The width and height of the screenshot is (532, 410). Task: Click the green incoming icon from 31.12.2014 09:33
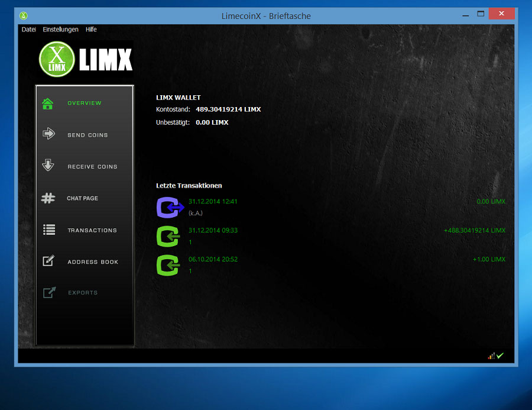coord(169,237)
